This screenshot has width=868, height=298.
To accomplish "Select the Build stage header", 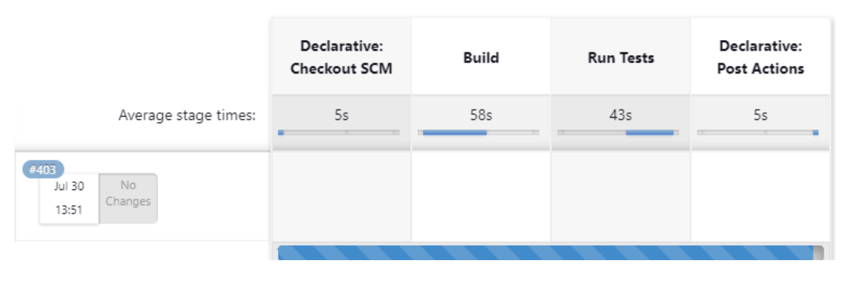I will point(482,57).
